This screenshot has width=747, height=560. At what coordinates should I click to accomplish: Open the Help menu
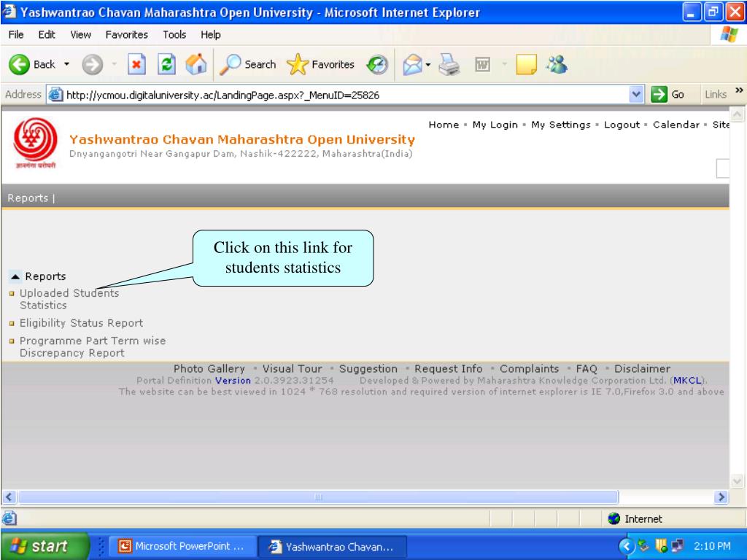point(211,35)
